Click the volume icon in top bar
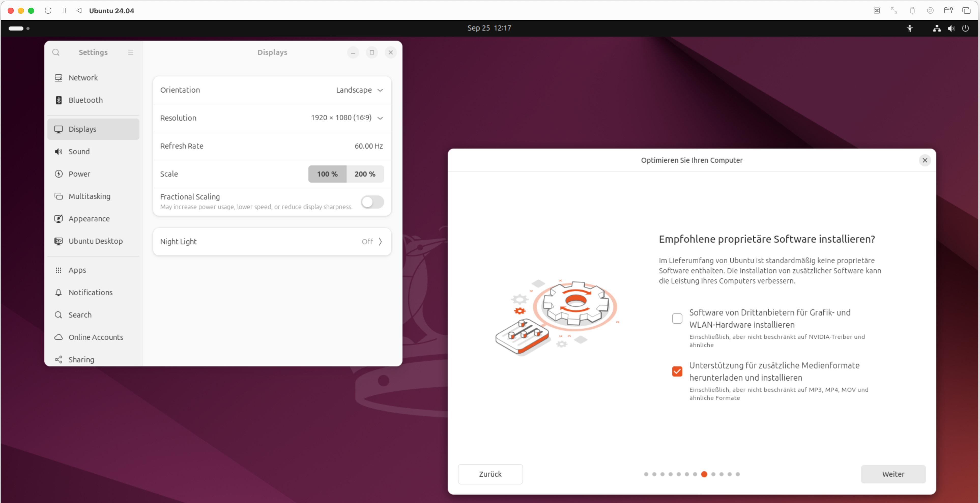Screen dimensions: 980x503 (951, 28)
